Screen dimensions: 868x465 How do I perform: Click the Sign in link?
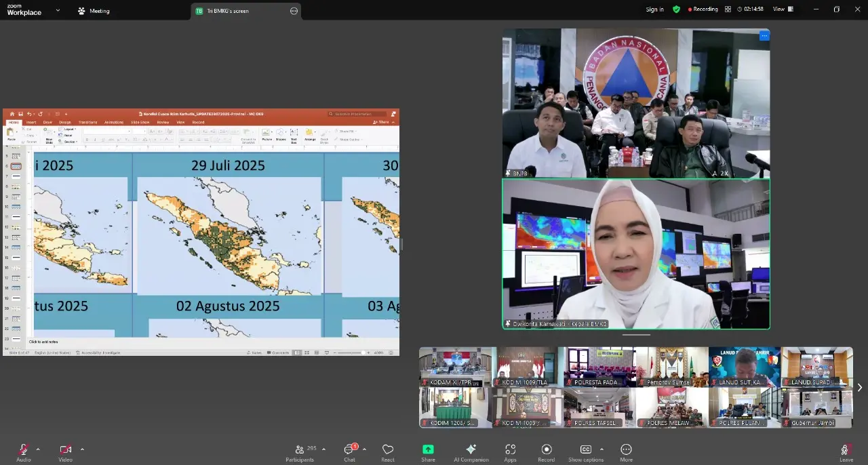654,9
